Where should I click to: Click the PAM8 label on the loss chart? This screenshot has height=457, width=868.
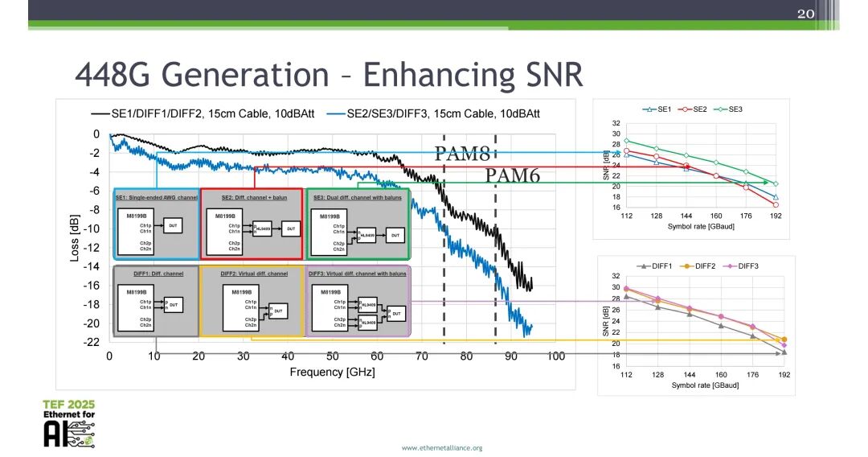pos(462,154)
